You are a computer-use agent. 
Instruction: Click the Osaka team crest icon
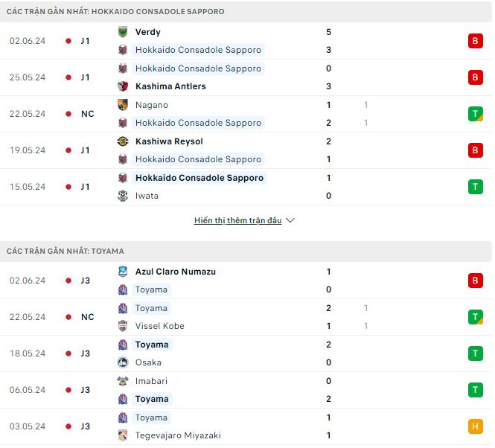[123, 362]
